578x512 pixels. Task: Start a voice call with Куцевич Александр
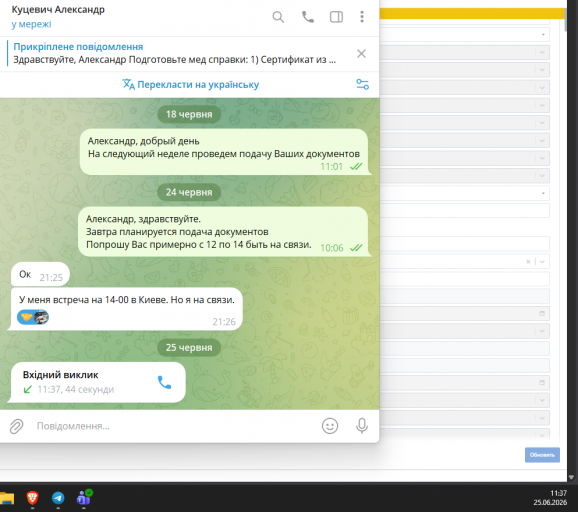pos(308,17)
